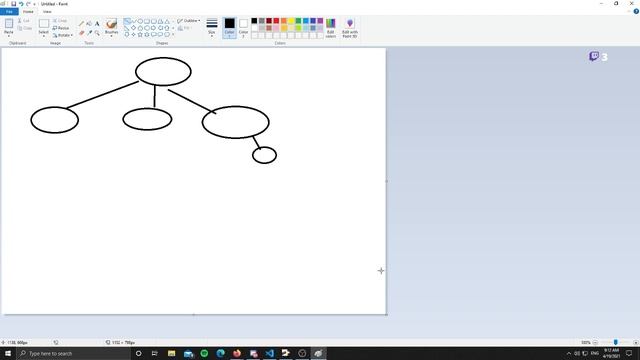Open the notification center icon
The height and width of the screenshot is (360, 640).
(x=629, y=353)
